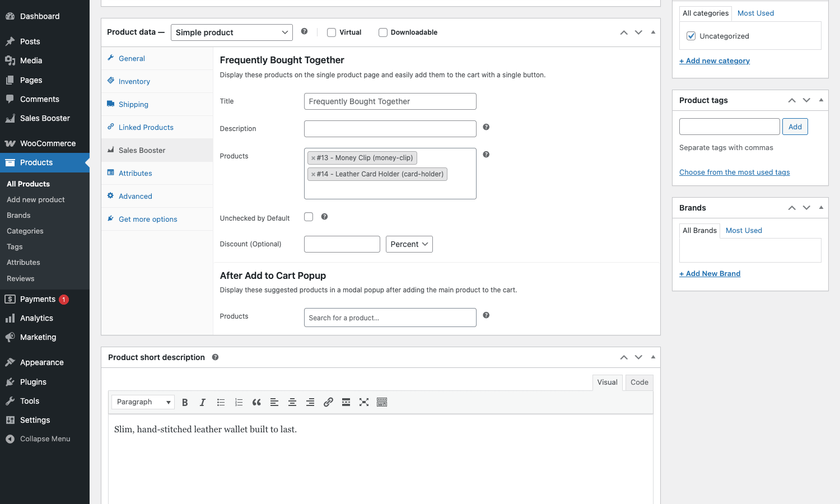
Task: Collapse the admin menu
Action: 45,439
